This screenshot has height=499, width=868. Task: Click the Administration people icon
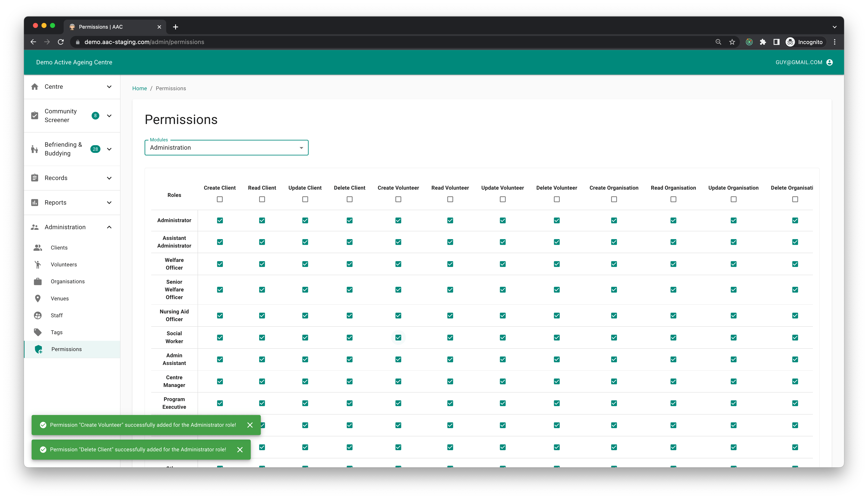click(x=35, y=227)
